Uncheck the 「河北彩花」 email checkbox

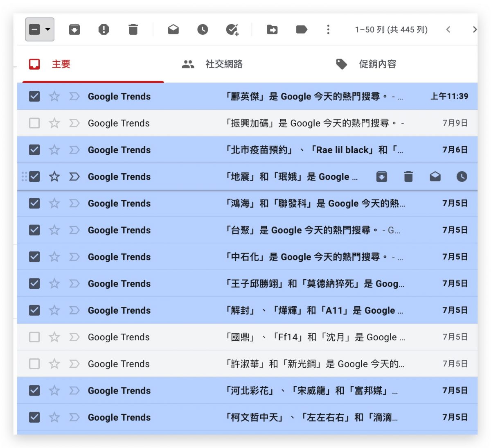[x=34, y=390]
